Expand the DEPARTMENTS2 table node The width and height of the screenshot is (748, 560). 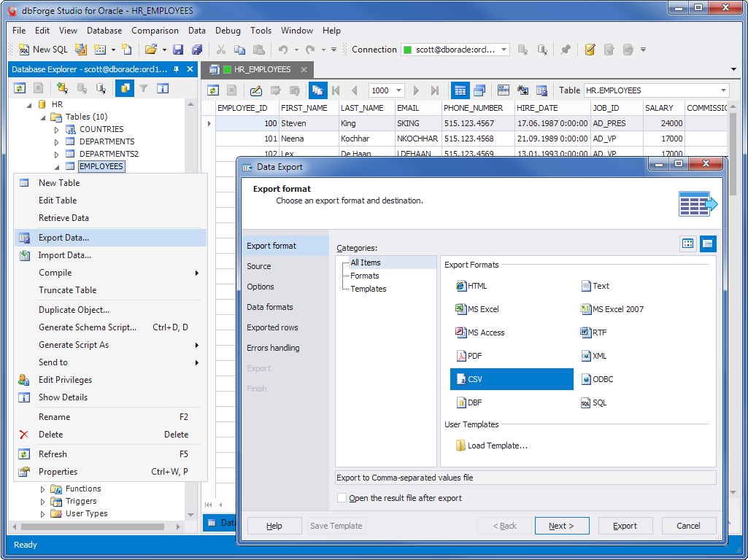click(57, 155)
